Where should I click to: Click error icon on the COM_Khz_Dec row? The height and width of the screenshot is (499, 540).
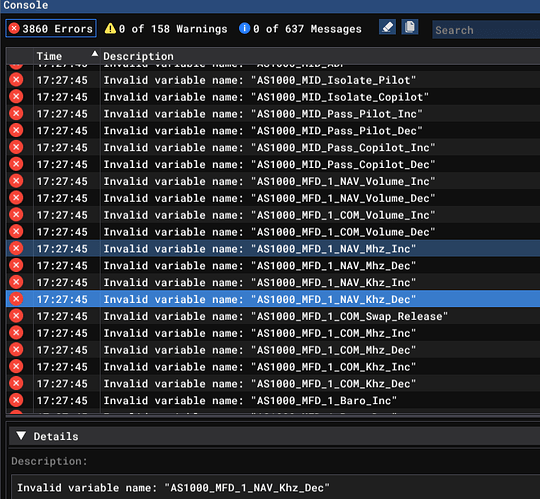pos(16,384)
